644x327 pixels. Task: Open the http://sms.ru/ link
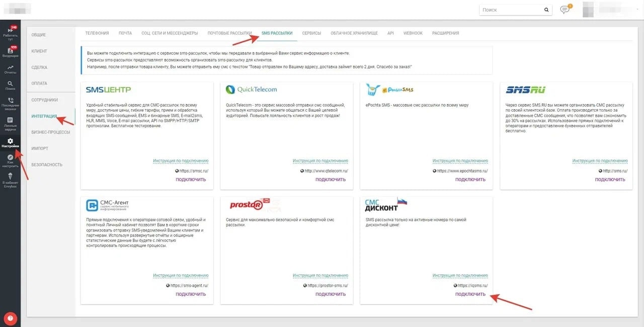tap(615, 171)
